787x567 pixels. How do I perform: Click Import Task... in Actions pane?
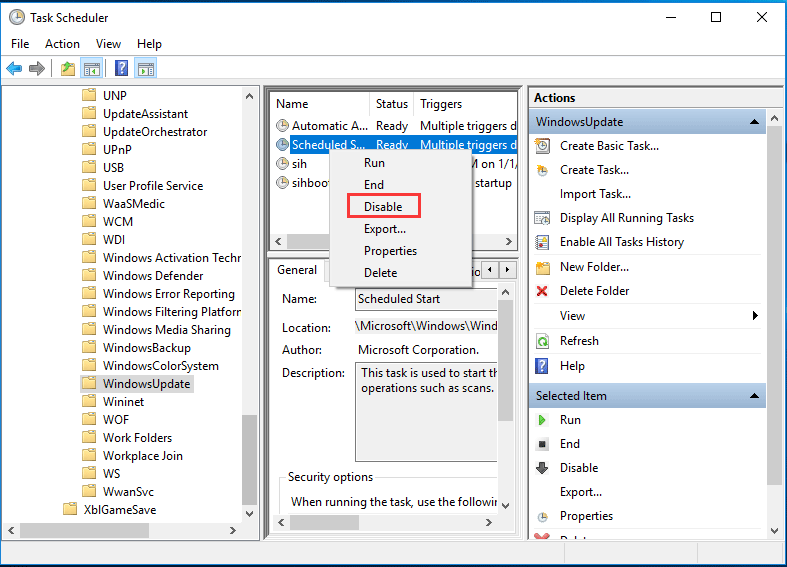pyautogui.click(x=595, y=194)
